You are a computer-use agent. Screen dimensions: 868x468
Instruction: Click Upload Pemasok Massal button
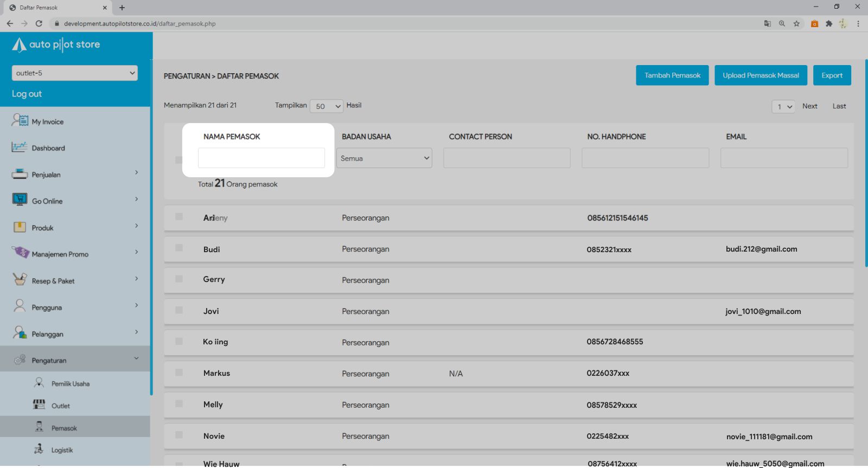pyautogui.click(x=761, y=75)
